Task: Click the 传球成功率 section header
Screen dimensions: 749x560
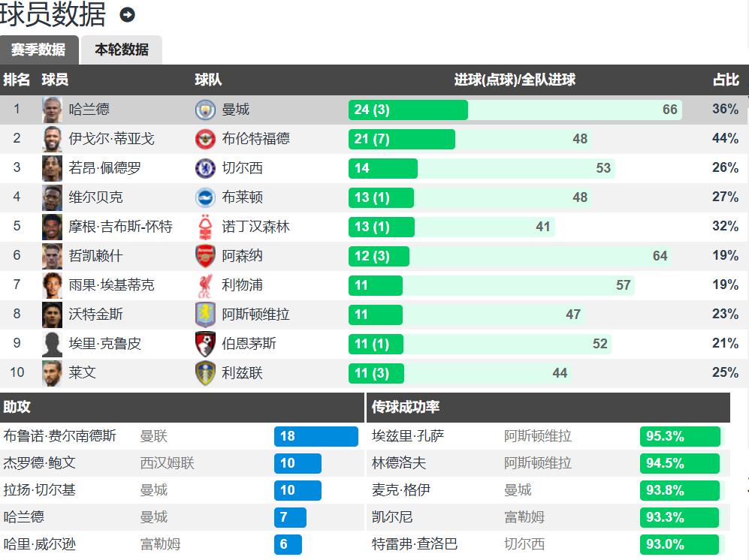Action: pyautogui.click(x=406, y=408)
